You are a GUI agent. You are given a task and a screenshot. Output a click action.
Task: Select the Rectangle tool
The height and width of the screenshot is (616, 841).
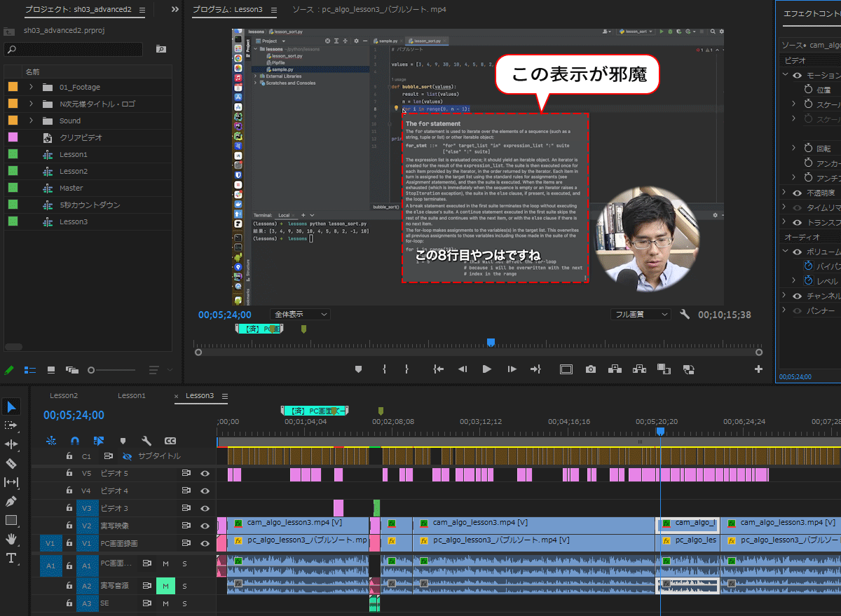coord(12,520)
